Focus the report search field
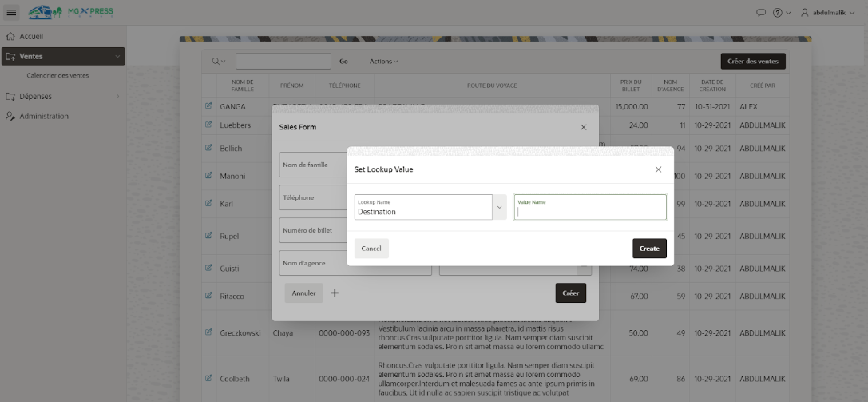Viewport: 868px width, 402px height. click(x=283, y=61)
